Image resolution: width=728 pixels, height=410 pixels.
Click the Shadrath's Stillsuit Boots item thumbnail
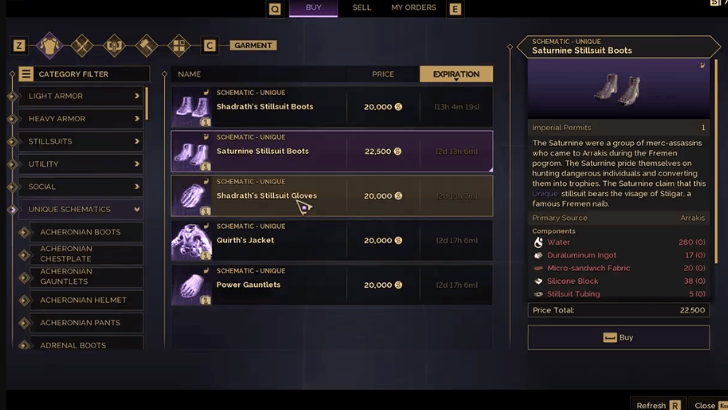[192, 107]
